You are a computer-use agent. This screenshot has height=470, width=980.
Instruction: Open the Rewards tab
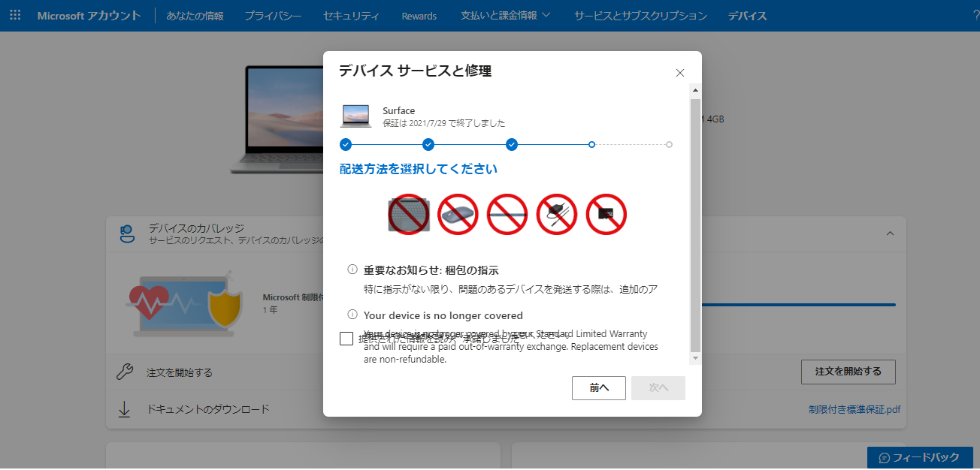coord(419,16)
